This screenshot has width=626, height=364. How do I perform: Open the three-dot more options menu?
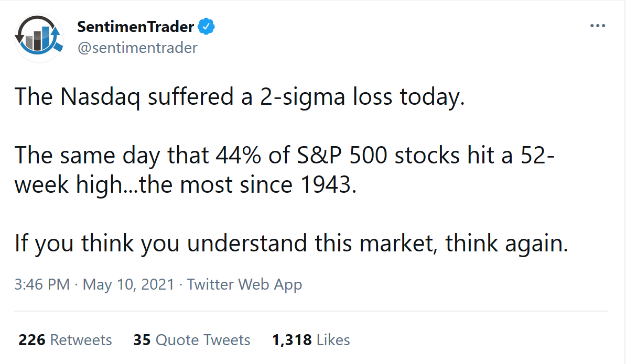tap(598, 26)
